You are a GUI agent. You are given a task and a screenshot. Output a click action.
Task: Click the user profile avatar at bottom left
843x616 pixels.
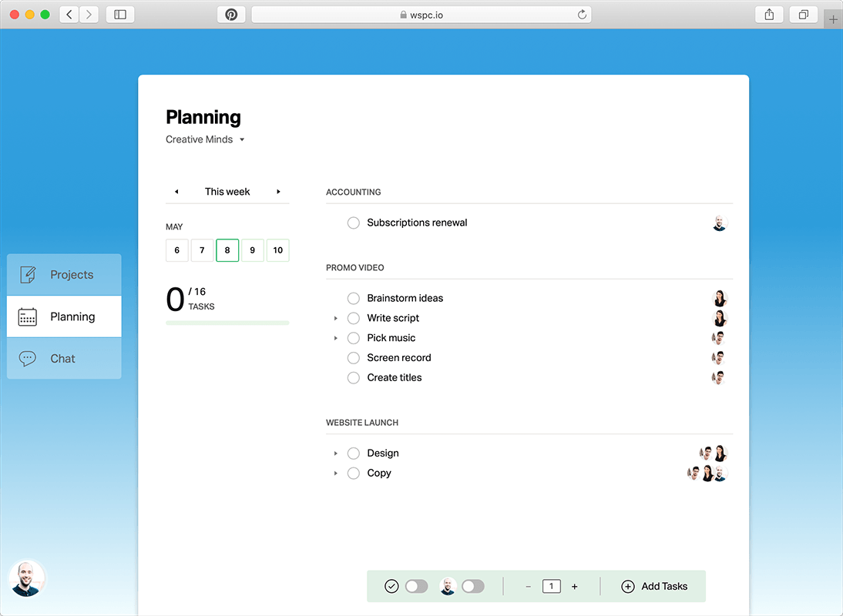[x=27, y=577]
